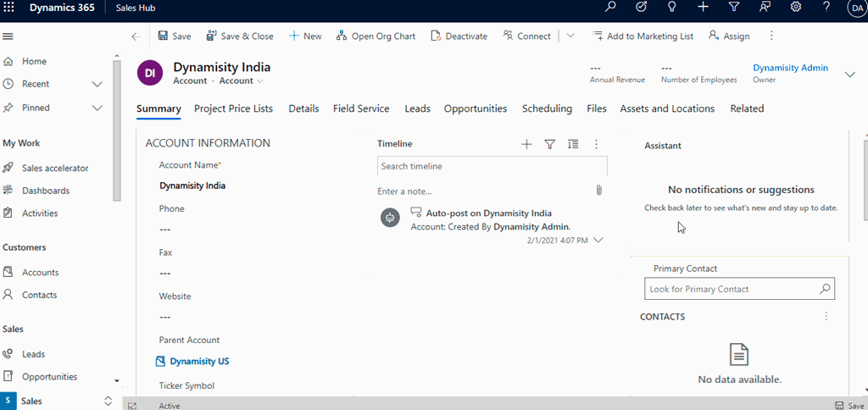Open the Dynamisity US parent account link
The height and width of the screenshot is (410, 868).
[x=199, y=361]
